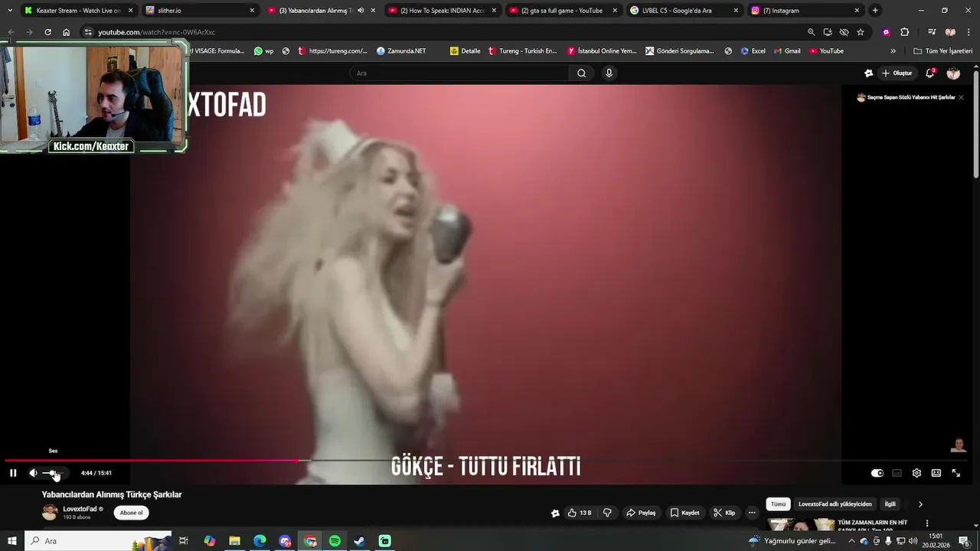Click the Windows taskbar search box
Image resolution: width=980 pixels, height=551 pixels.
(x=98, y=541)
